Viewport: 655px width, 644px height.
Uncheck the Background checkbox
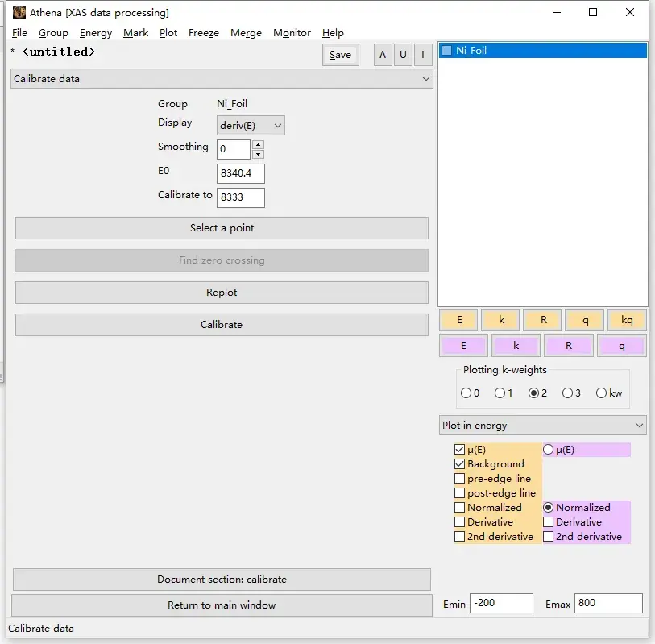pyautogui.click(x=459, y=464)
